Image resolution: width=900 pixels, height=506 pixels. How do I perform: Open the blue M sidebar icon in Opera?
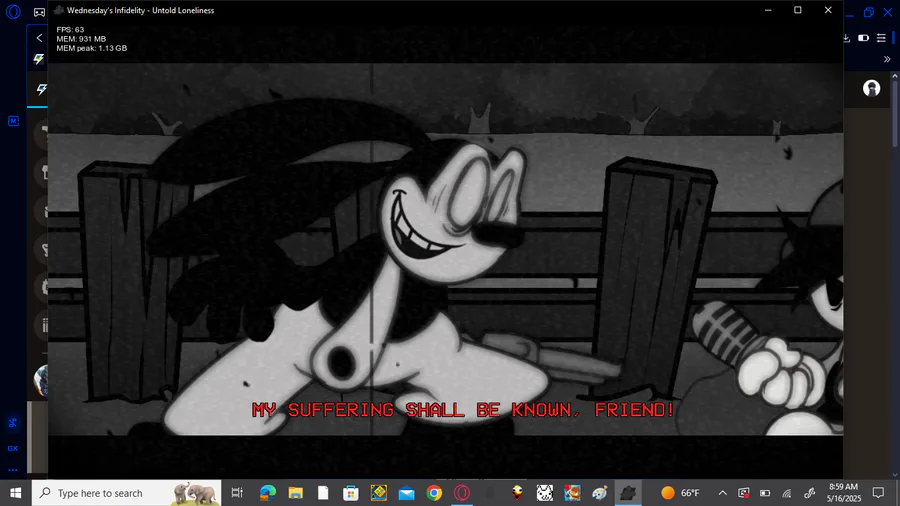(x=14, y=120)
